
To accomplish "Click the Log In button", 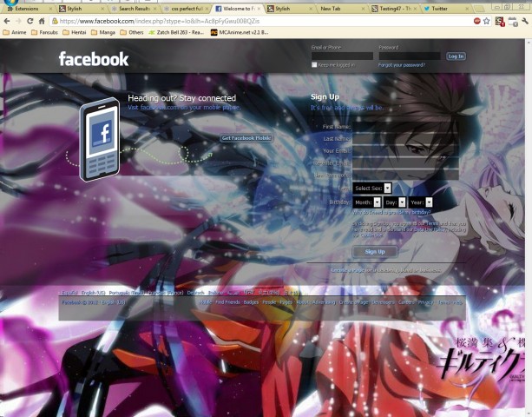I will click(x=456, y=56).
